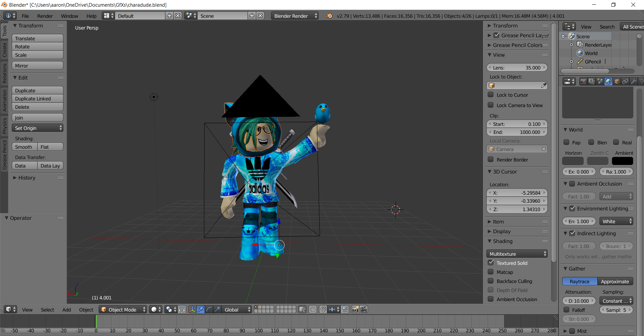Screen dimensions: 644x336
Task: Select the Approximate gather method
Action: click(615, 281)
